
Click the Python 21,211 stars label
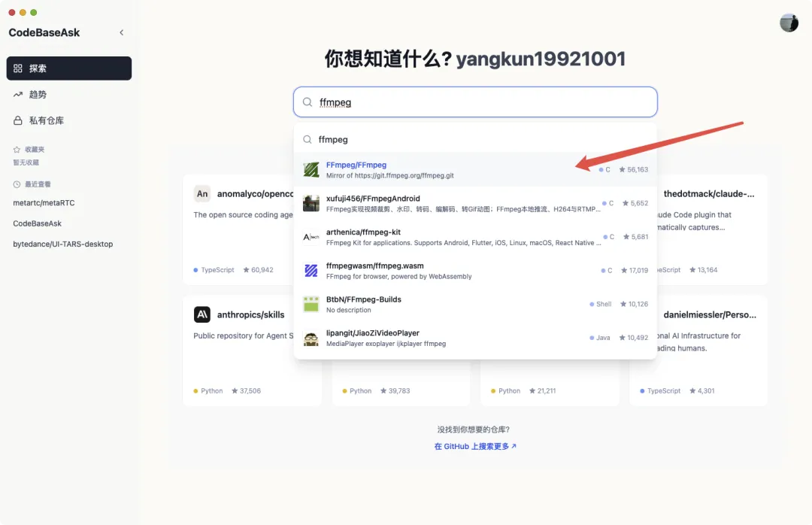tap(523, 391)
